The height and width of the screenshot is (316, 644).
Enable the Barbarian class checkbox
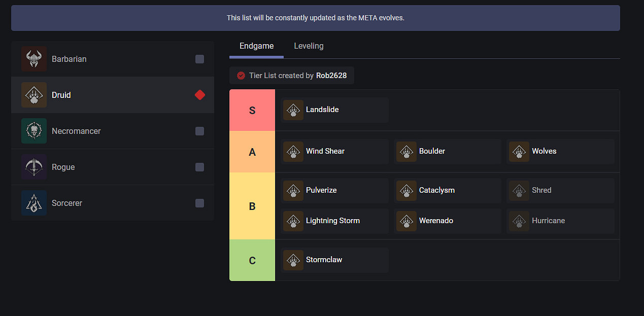[200, 59]
